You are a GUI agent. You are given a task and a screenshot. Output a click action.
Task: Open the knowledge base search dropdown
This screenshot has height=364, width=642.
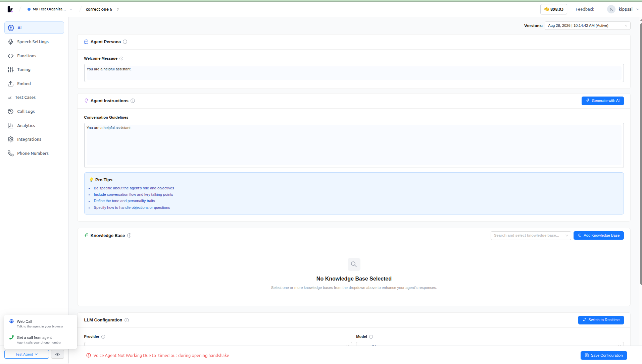(531, 236)
